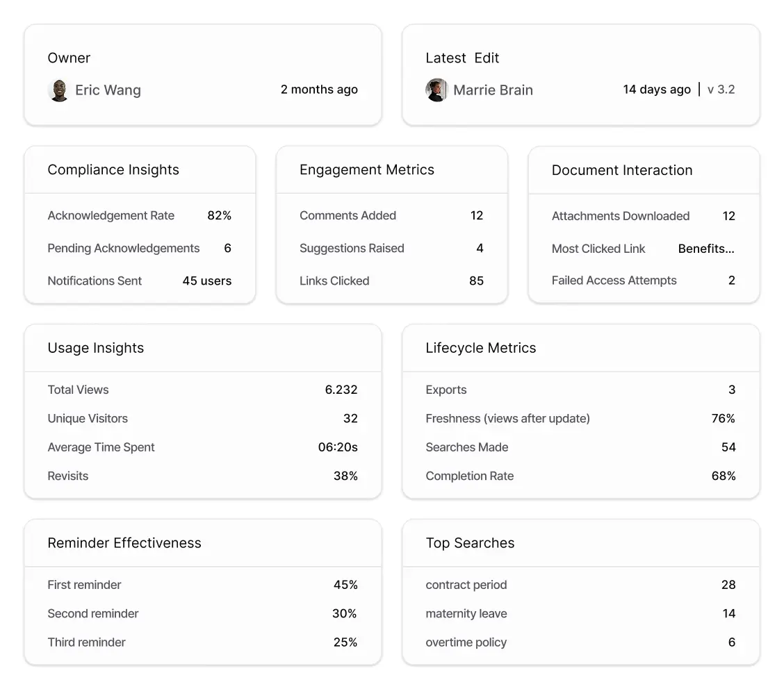
Task: Click the contract period search term
Action: [466, 585]
